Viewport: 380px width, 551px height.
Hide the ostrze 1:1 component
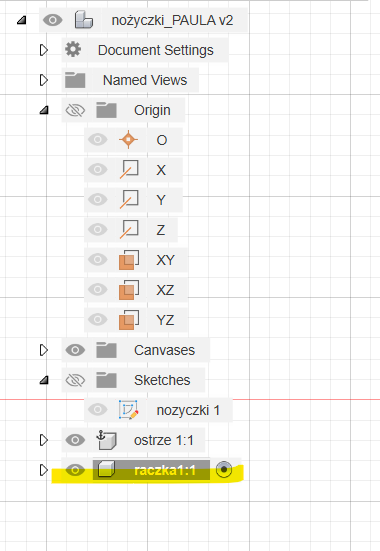tap(75, 440)
